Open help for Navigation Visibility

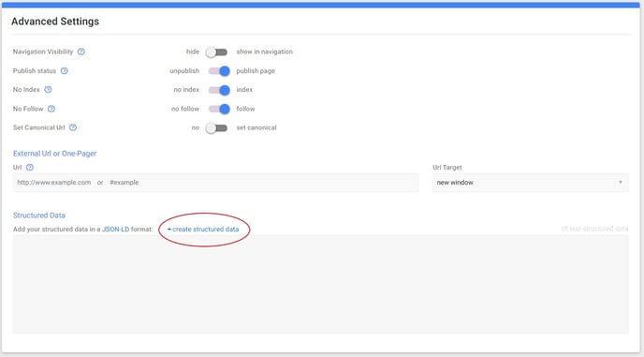coord(81,52)
